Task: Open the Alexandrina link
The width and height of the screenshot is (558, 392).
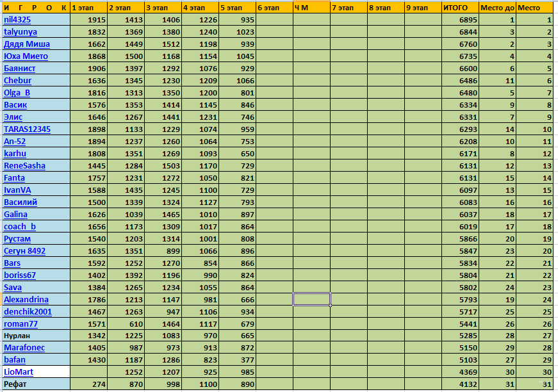Action: pos(26,300)
